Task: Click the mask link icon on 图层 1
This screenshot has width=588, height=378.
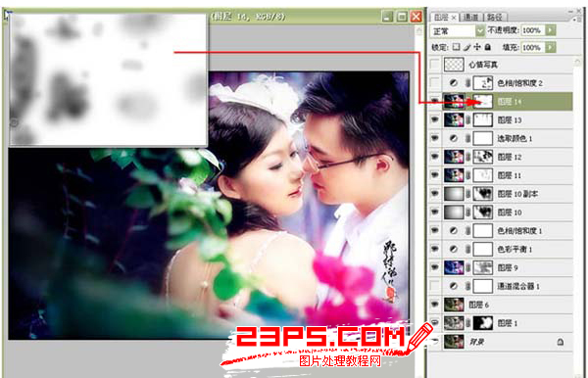Action: point(468,323)
